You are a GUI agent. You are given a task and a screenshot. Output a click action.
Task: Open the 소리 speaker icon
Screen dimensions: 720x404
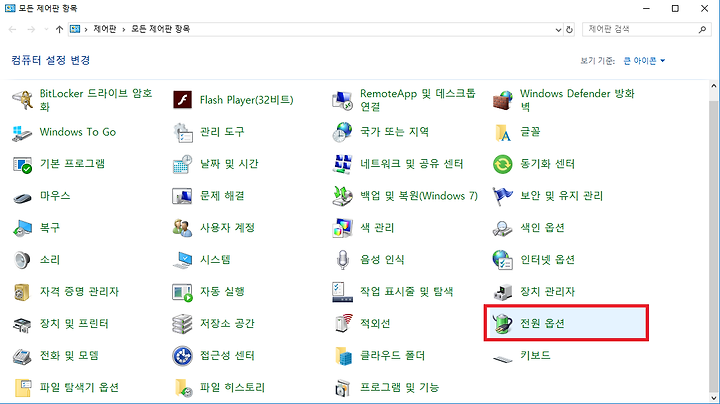tap(22, 260)
